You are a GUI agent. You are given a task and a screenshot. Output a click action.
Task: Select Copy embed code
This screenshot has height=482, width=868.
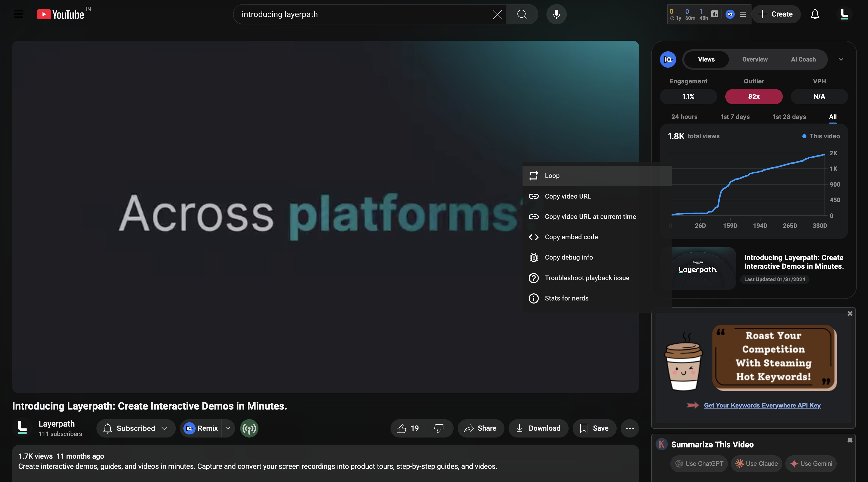(597, 237)
